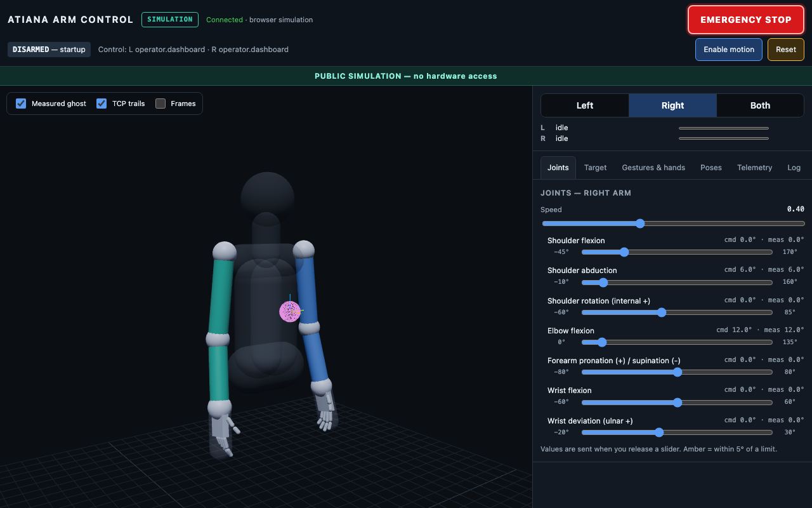This screenshot has height=508, width=812.
Task: Click the SIMULATION badge
Action: (170, 20)
